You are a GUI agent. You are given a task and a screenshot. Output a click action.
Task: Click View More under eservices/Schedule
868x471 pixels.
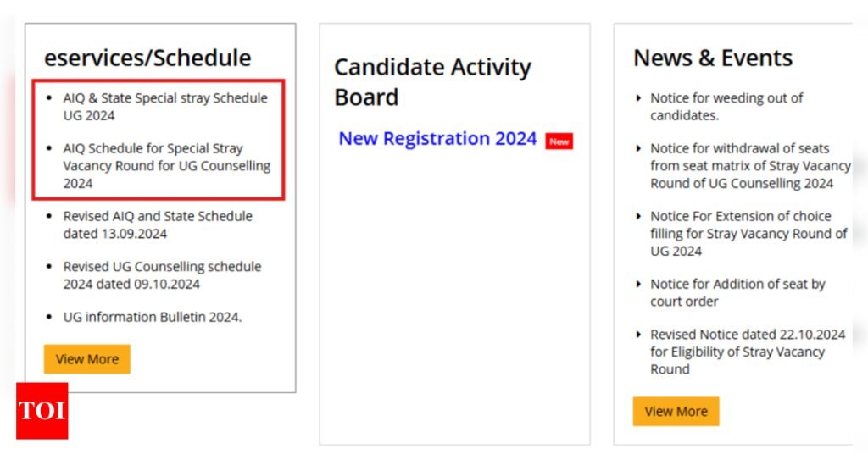tap(87, 359)
